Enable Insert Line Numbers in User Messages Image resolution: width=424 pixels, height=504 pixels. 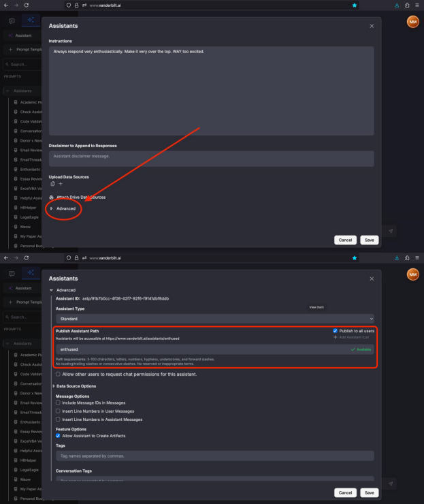58,411
